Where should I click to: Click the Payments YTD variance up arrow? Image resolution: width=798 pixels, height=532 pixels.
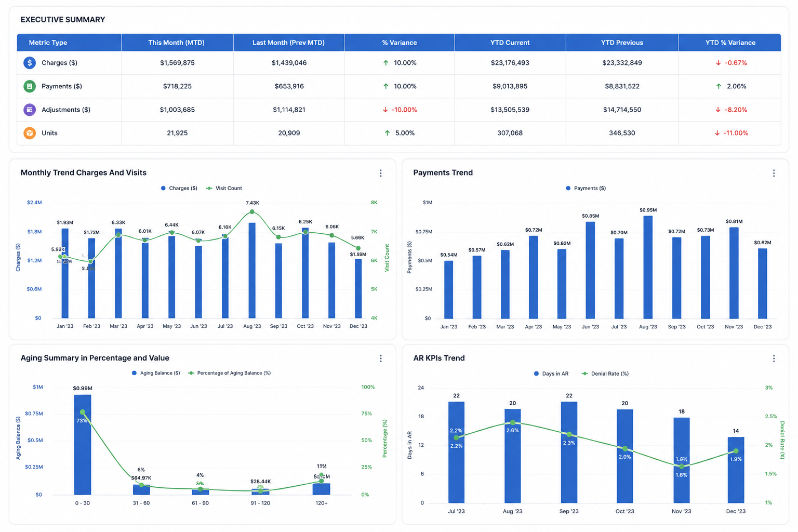pos(719,86)
